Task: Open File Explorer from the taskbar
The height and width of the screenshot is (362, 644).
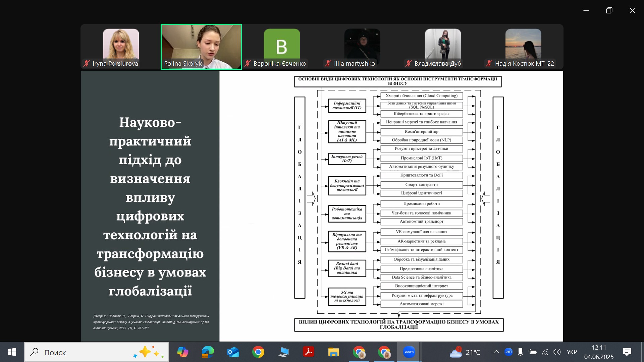Action: [333, 352]
